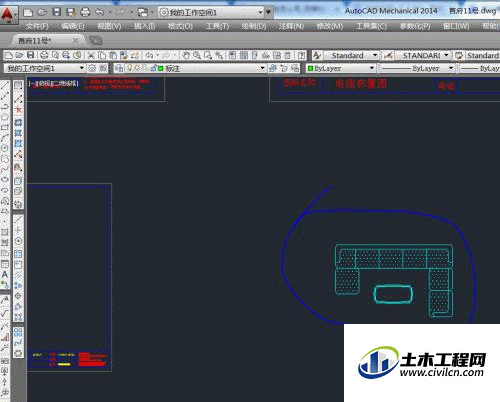
Task: Open the 参数化(P) menu
Action: coord(415,26)
